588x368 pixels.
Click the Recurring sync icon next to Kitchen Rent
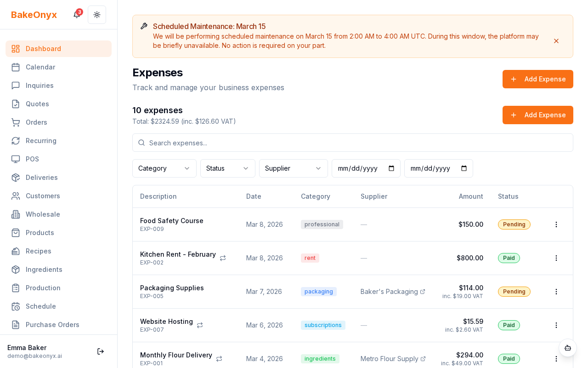(x=223, y=258)
